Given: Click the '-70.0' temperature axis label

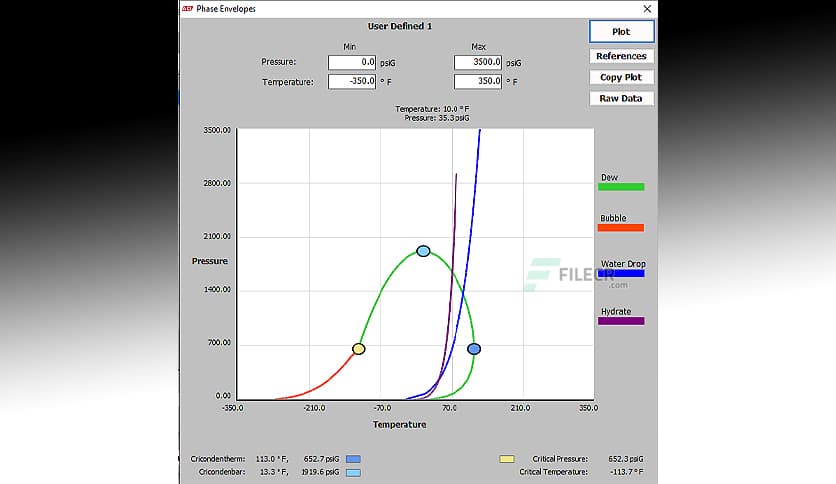Looking at the screenshot, I should pos(382,408).
